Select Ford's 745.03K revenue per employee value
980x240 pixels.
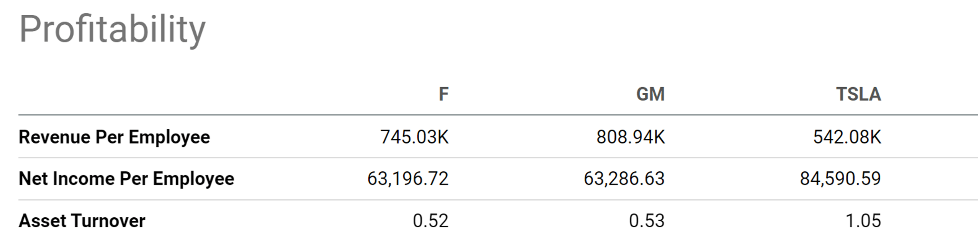point(414,137)
